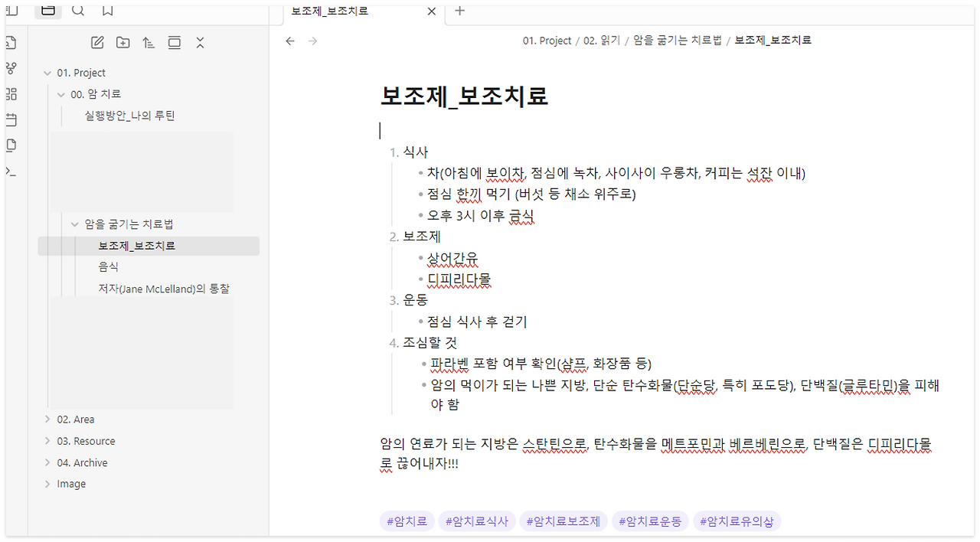Open command palette ribbon icon
980x542 pixels.
click(x=11, y=171)
